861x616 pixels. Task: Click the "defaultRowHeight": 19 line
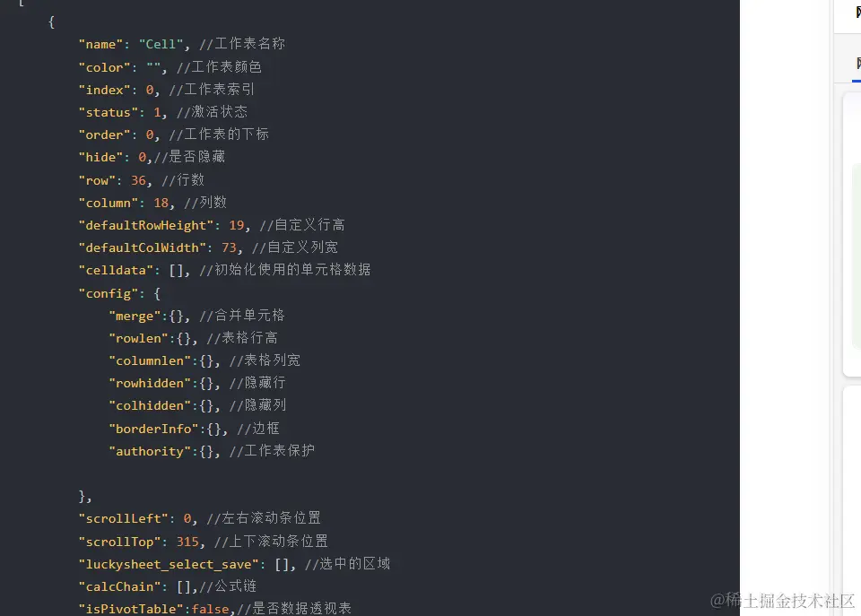(212, 225)
